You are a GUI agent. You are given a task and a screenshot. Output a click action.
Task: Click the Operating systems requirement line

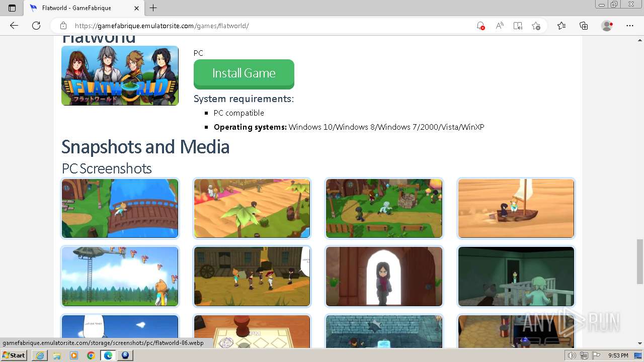(x=349, y=127)
